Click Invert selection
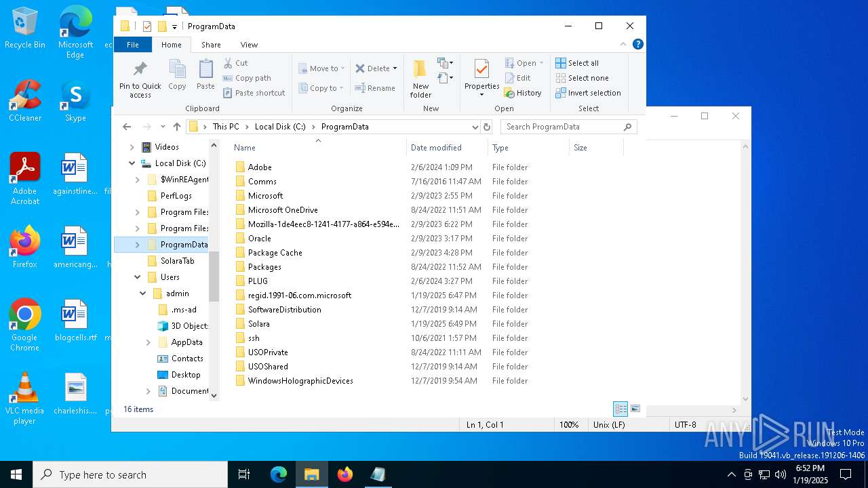The width and height of the screenshot is (868, 488). tap(588, 93)
